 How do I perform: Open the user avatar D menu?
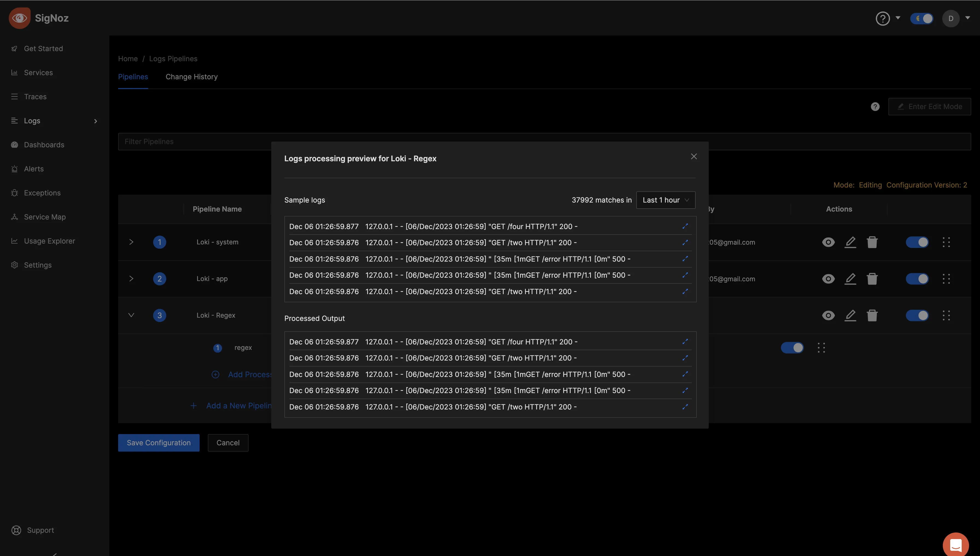tap(950, 18)
